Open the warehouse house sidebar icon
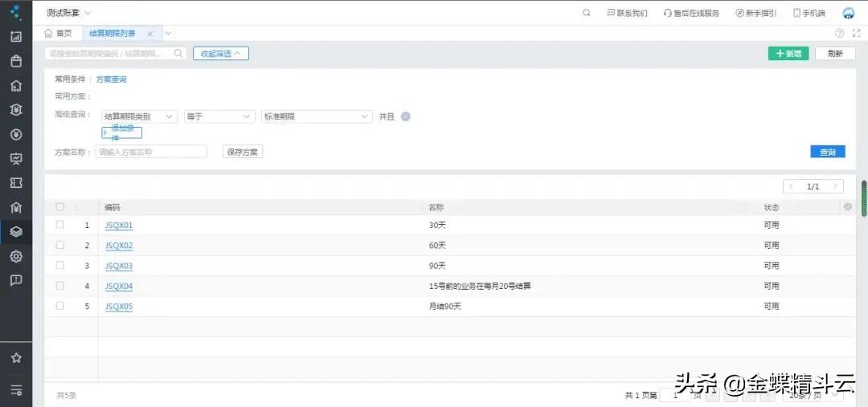This screenshot has width=868, height=407. click(16, 86)
